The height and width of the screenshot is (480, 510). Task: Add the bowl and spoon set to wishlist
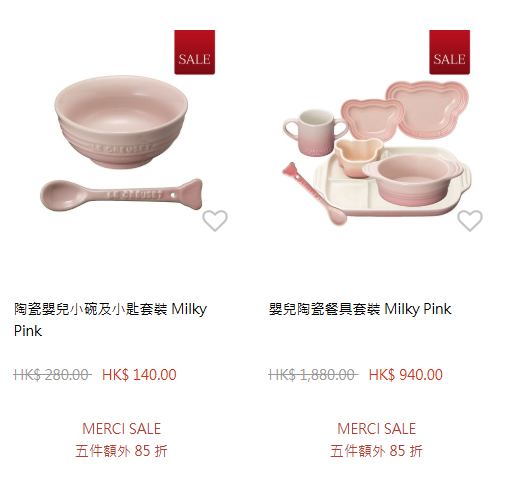point(215,221)
